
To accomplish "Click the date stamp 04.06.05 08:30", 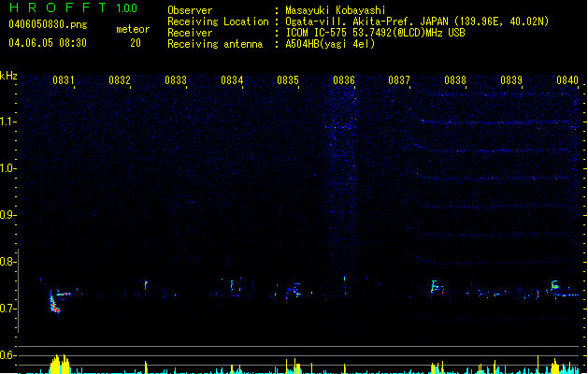I will click(x=48, y=43).
